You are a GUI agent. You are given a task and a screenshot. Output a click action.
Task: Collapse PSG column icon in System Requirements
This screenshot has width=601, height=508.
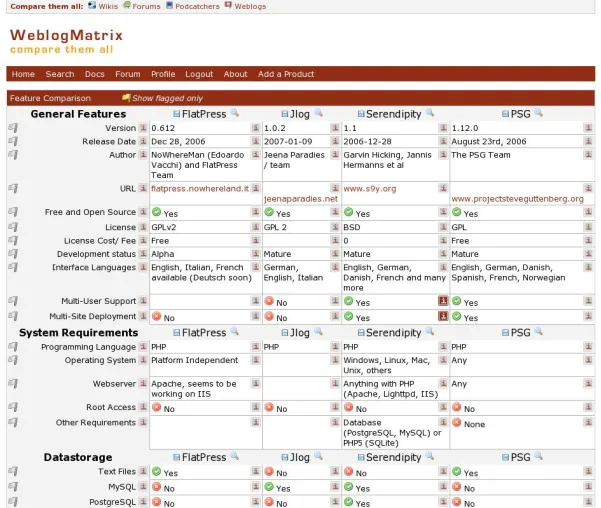pos(505,333)
